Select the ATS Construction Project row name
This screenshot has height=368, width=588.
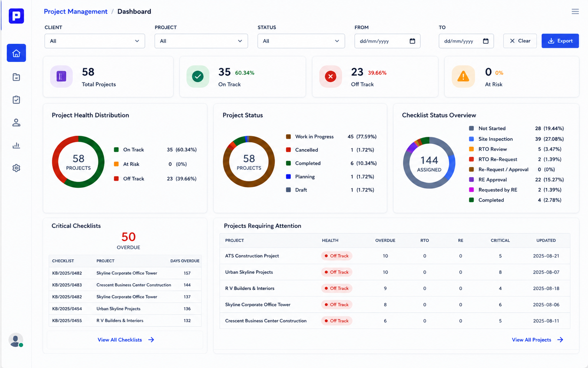click(x=252, y=256)
